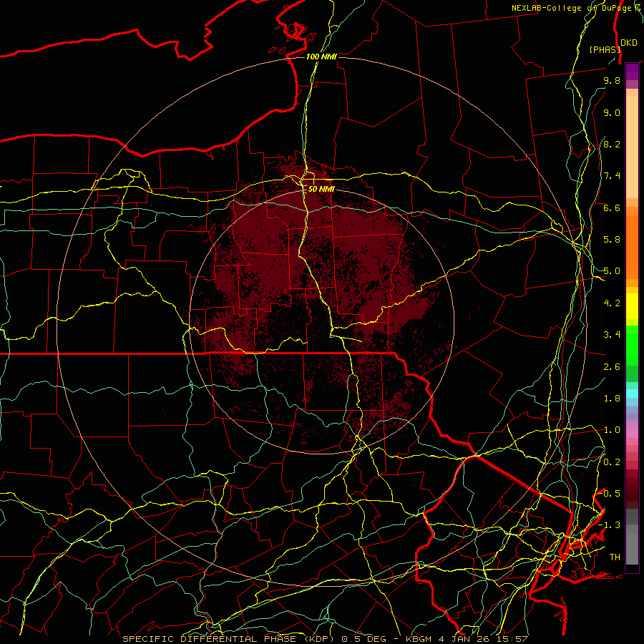Screen dimensions: 644x644
Task: Click the -1.3 scale label
Action: pos(610,525)
